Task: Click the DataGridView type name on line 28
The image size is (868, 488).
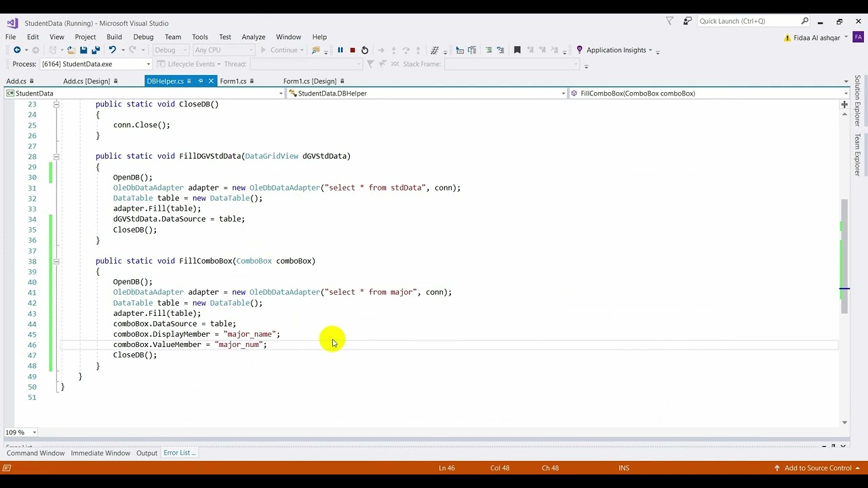Action: click(271, 157)
